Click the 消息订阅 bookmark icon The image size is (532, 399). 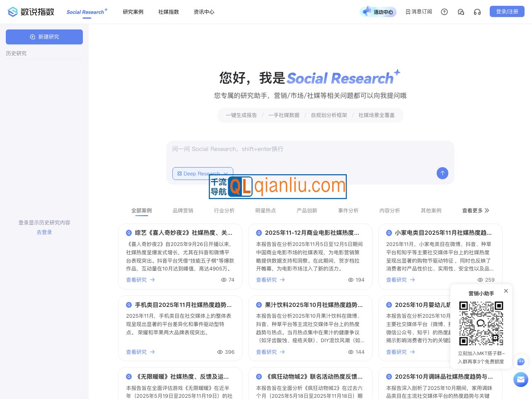[x=408, y=12]
